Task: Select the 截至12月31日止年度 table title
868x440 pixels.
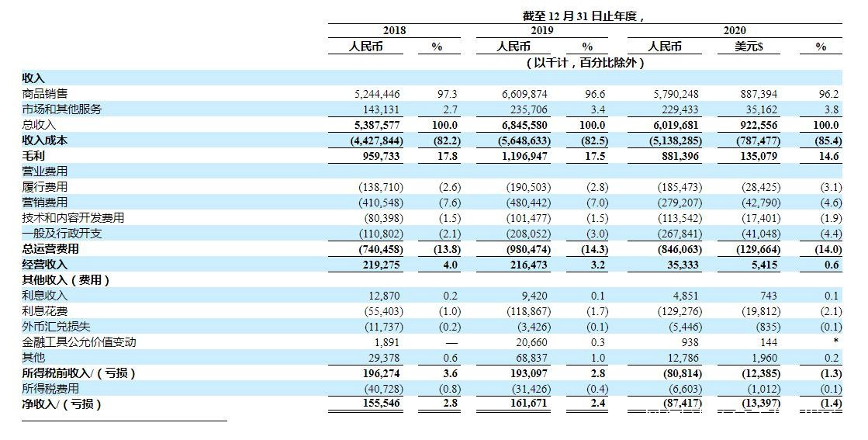Action: [585, 16]
